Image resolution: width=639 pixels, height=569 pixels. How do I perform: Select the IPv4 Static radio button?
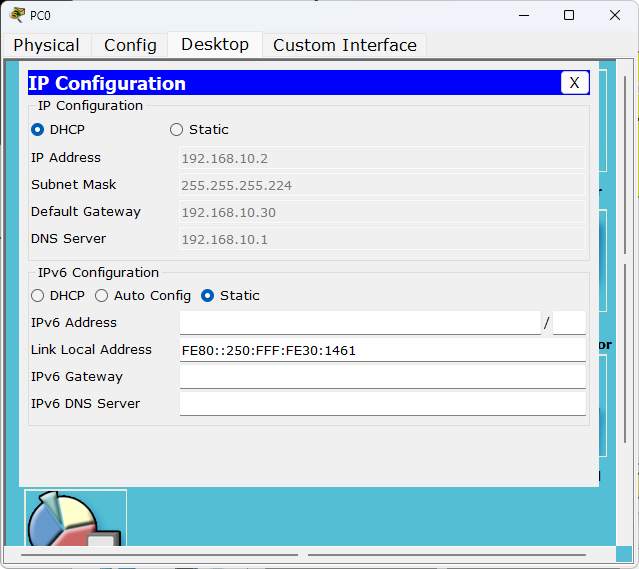pyautogui.click(x=176, y=130)
